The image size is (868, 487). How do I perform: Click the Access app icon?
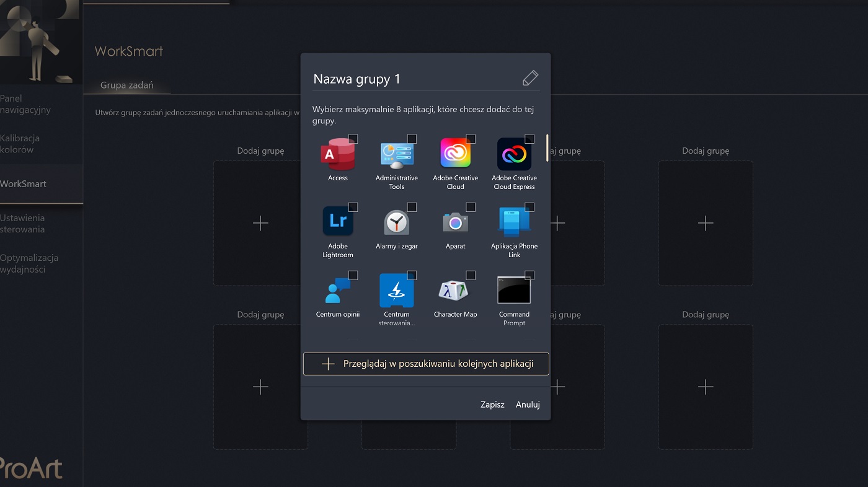click(338, 154)
